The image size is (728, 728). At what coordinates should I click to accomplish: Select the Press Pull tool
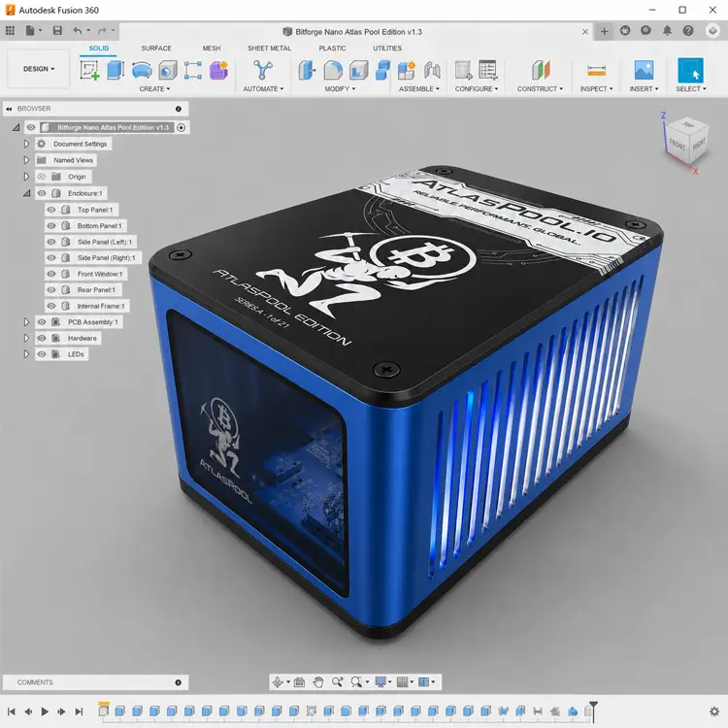307,71
